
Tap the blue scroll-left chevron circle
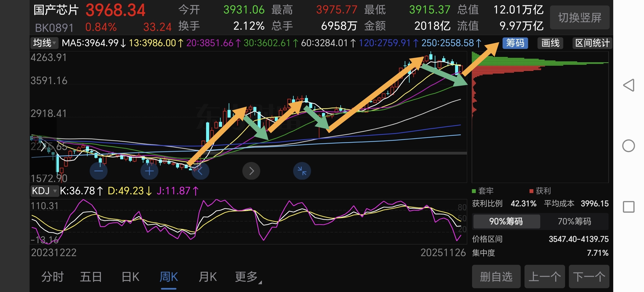point(200,171)
